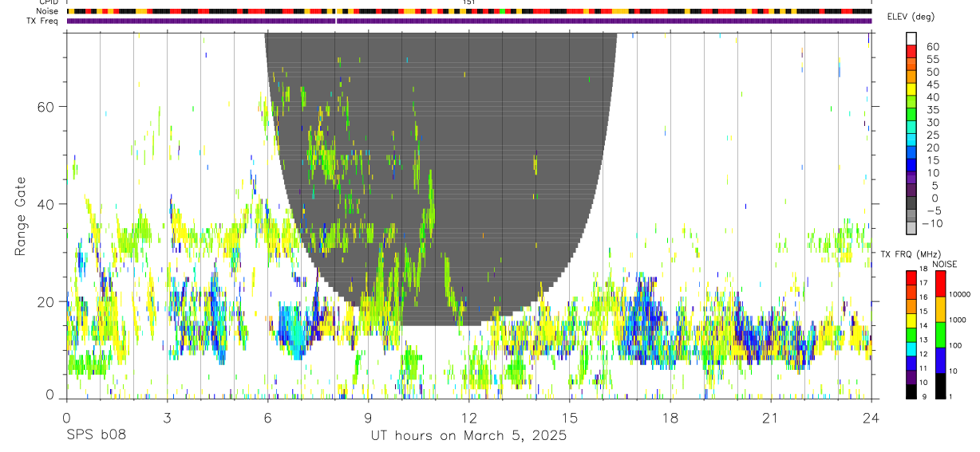Click light gray bottom segment of ELEV bar

[911, 226]
